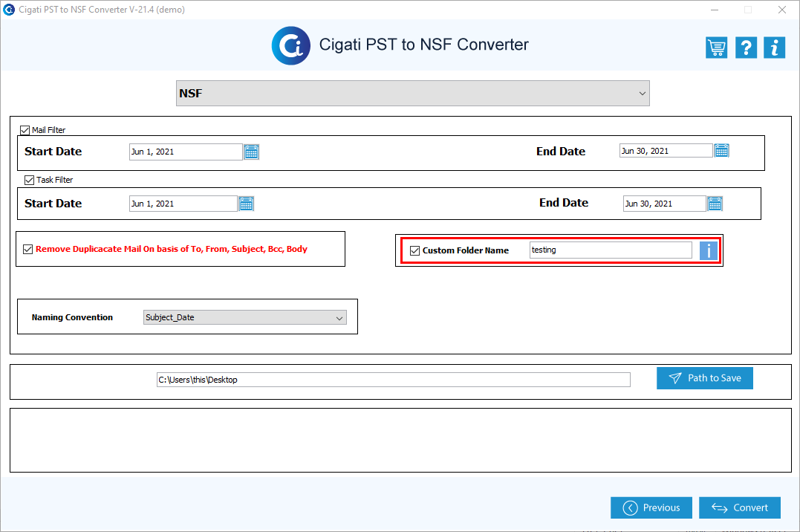Uncheck the Task Filter checkbox
The width and height of the screenshot is (800, 532).
(29, 180)
